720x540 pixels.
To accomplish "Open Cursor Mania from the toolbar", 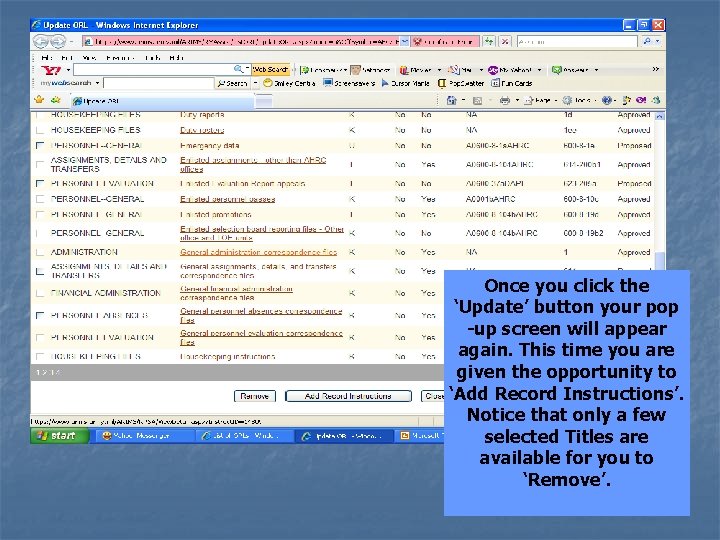I will point(405,83).
